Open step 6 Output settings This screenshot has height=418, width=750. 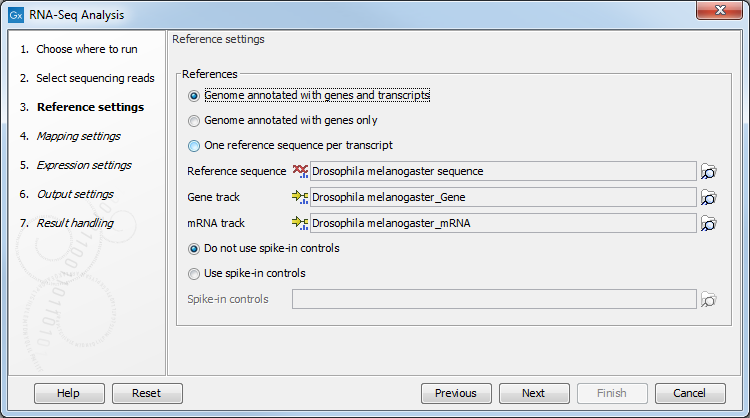67,194
